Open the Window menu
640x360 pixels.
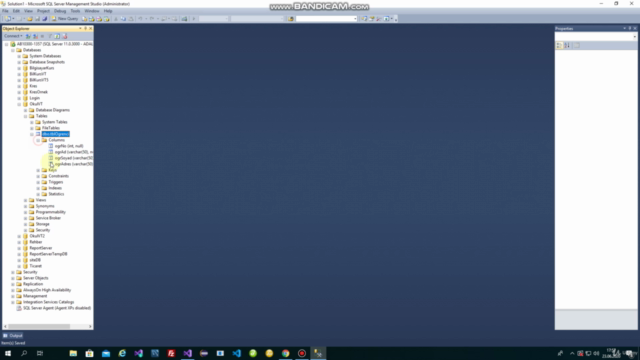pos(92,11)
